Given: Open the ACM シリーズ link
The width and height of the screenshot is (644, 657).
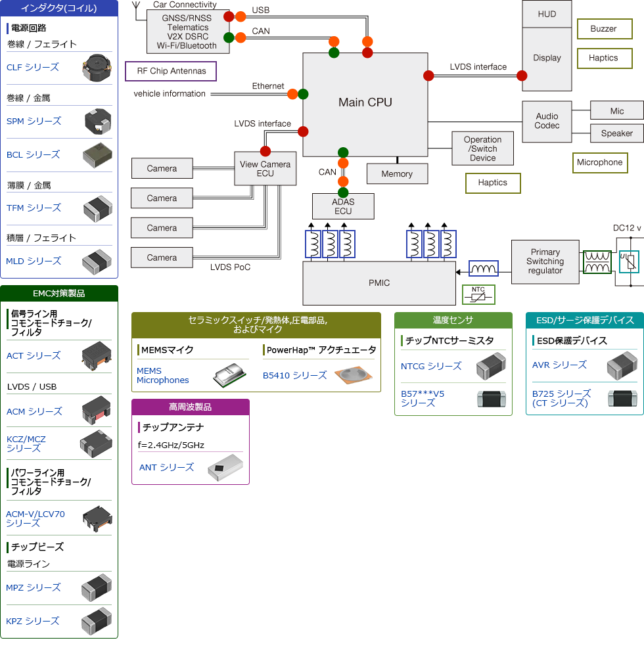Looking at the screenshot, I should [x=34, y=411].
